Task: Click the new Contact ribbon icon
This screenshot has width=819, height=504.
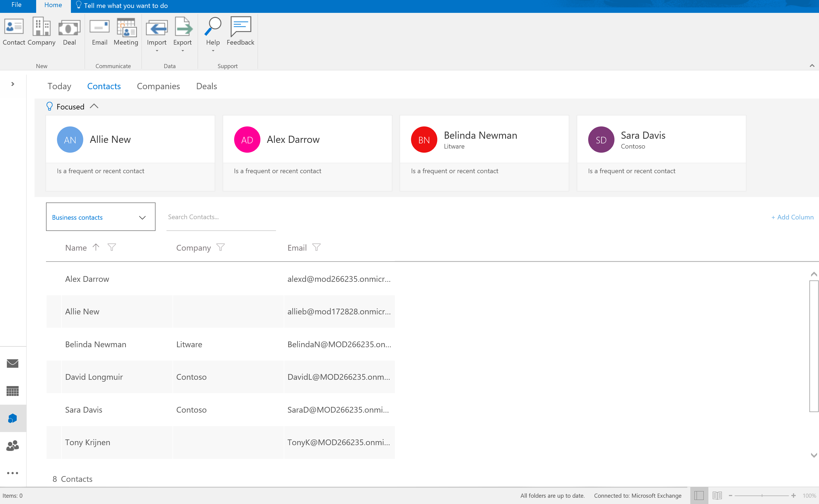Action: 14,32
